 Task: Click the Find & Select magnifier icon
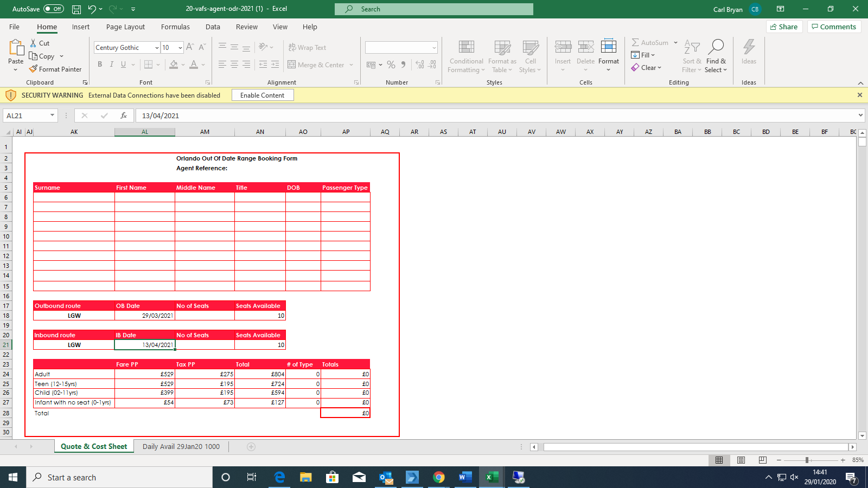[x=716, y=47]
